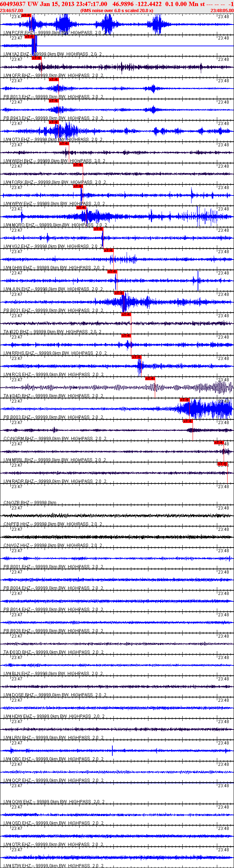Image resolution: width=234 pixels, height=868 pixels.
Task: Click the red pick marker on the VG2 trace
Action: click(98, 229)
